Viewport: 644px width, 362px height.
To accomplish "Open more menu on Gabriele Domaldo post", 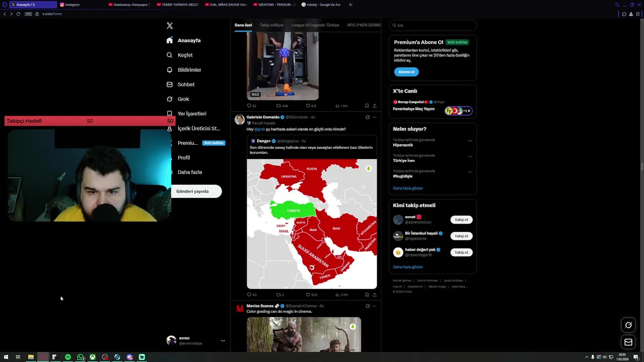I will pos(374,117).
